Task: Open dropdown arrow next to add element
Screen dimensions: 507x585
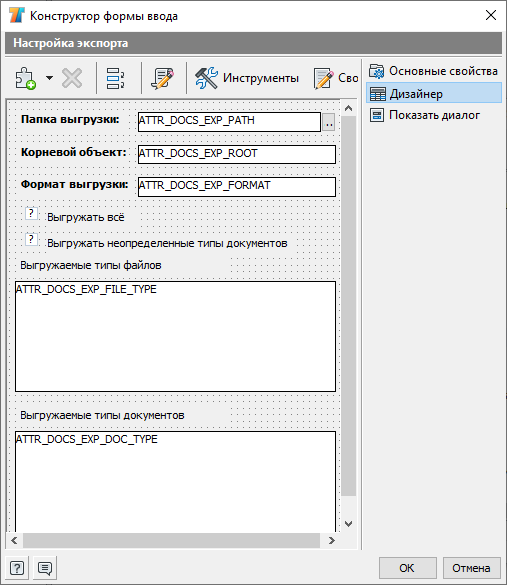Action: (49, 78)
